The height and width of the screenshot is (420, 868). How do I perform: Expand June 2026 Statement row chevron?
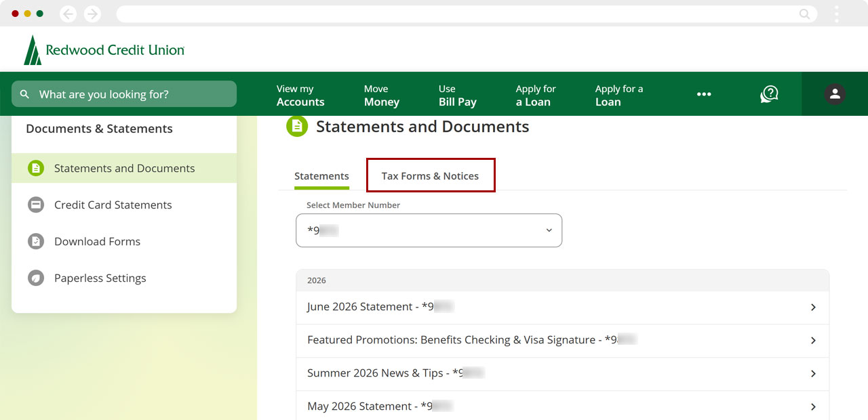click(x=813, y=308)
